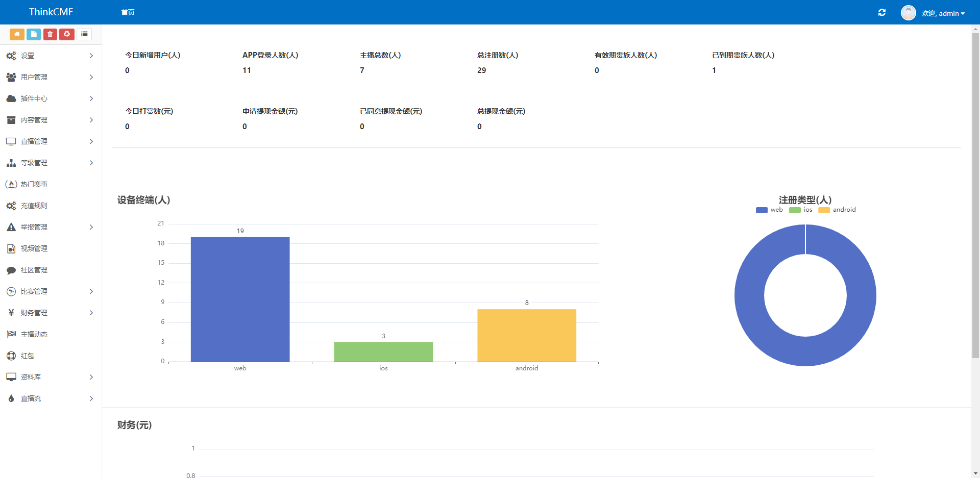Click the red recycle icon button
Image resolution: width=980 pixels, height=478 pixels.
(x=67, y=34)
